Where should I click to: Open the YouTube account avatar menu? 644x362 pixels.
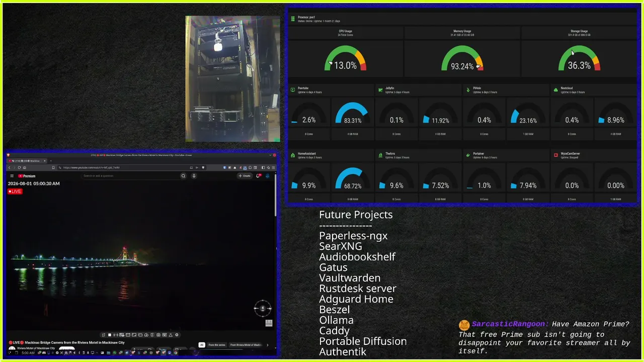268,176
